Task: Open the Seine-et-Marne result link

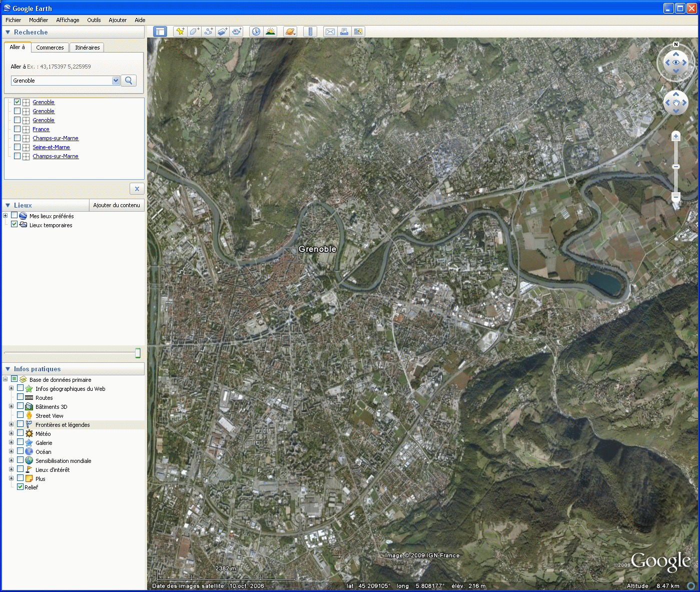Action: point(52,147)
